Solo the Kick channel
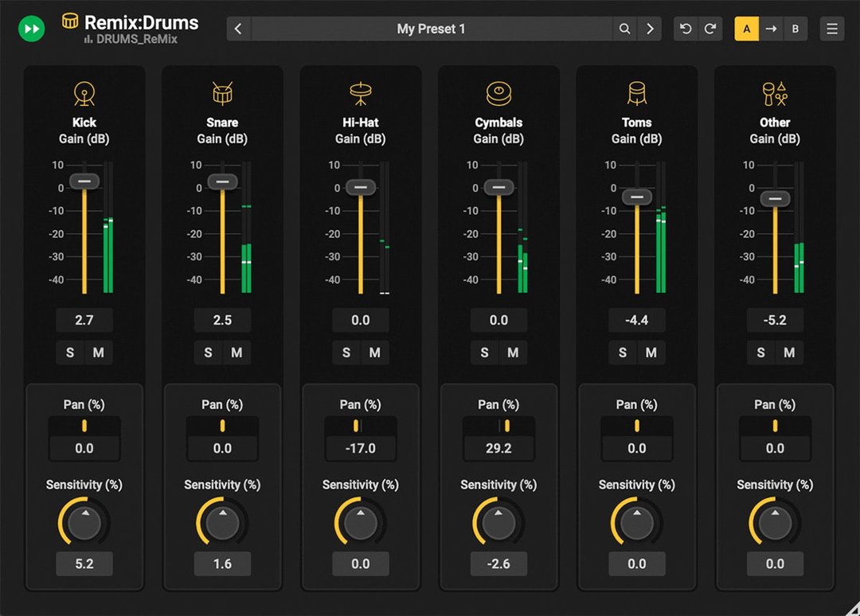 (69, 352)
